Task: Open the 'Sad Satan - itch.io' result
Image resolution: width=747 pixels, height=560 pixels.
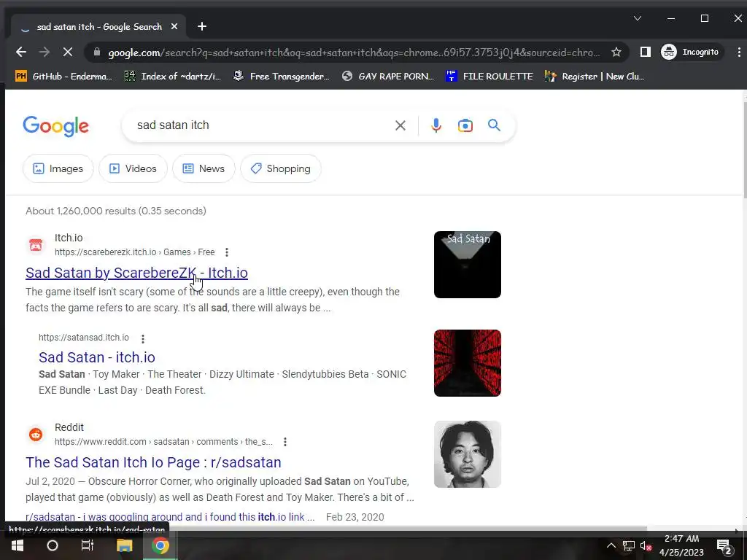Action: (97, 357)
